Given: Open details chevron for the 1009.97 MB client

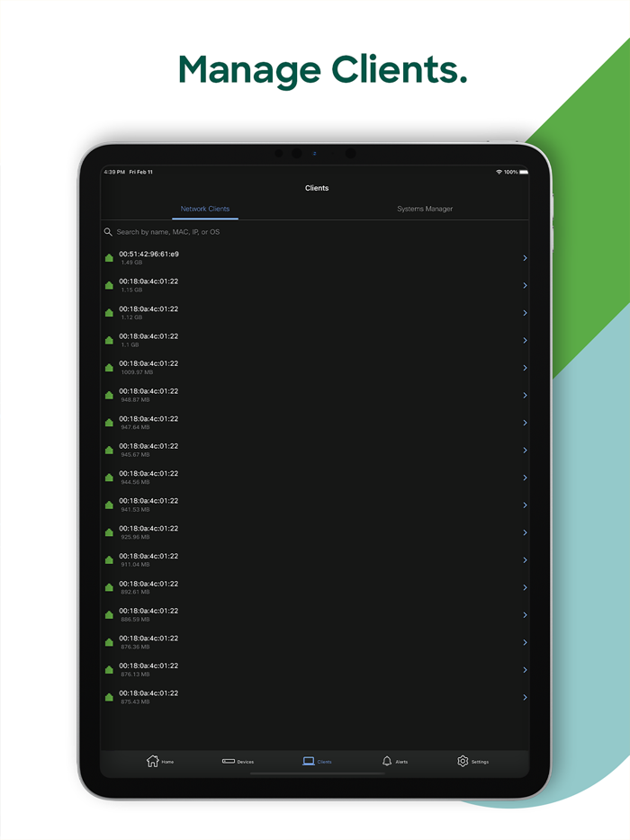Looking at the screenshot, I should pyautogui.click(x=525, y=368).
